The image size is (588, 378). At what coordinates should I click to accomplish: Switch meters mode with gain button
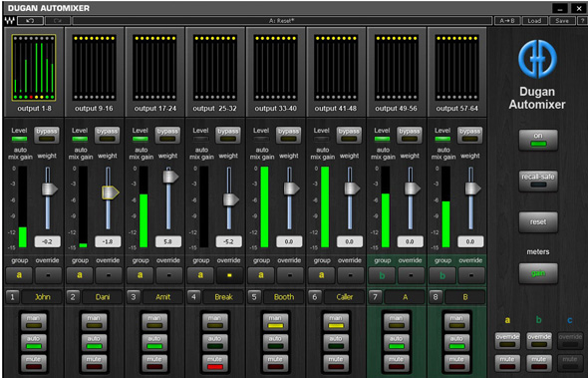[x=538, y=273]
